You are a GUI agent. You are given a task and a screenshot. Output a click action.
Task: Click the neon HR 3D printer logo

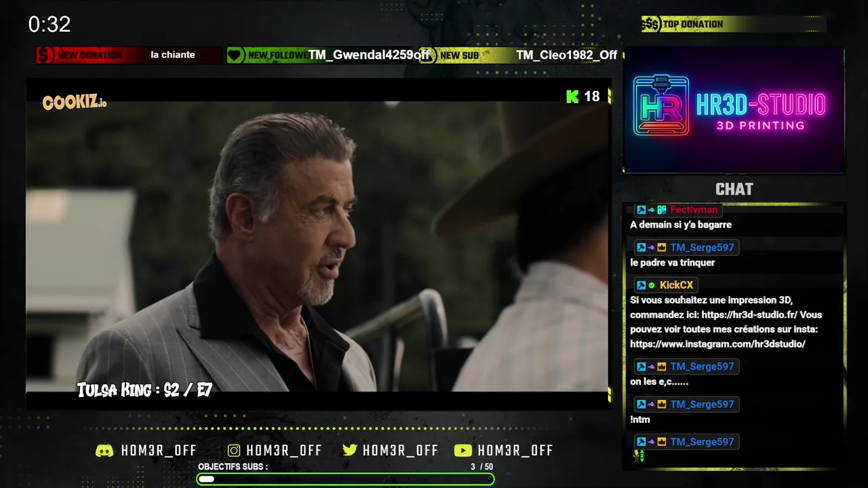click(x=661, y=106)
